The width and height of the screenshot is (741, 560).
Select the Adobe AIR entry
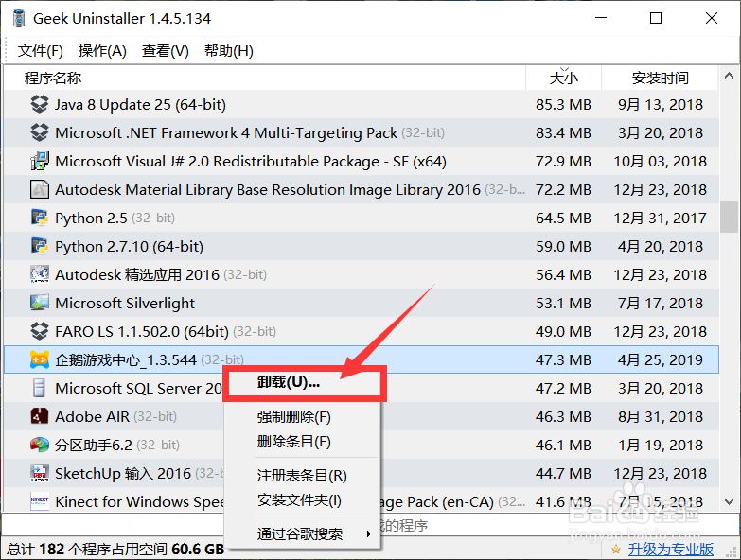pyautogui.click(x=362, y=416)
